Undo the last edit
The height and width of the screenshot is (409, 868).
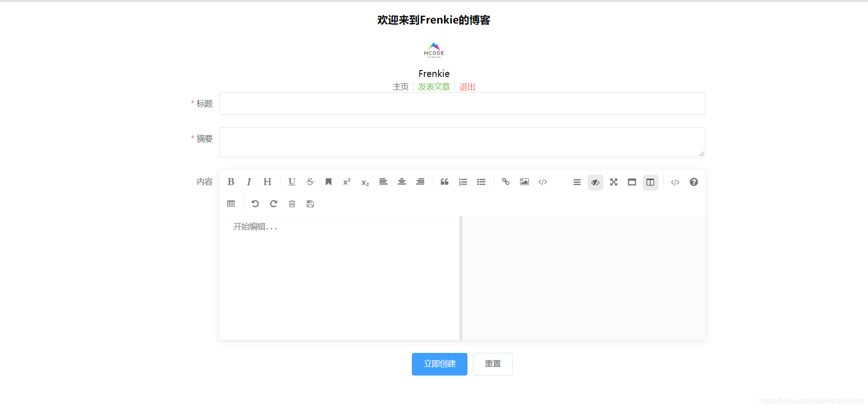tap(255, 204)
